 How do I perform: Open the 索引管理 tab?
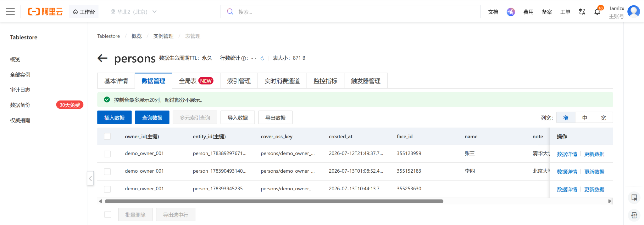coord(239,81)
